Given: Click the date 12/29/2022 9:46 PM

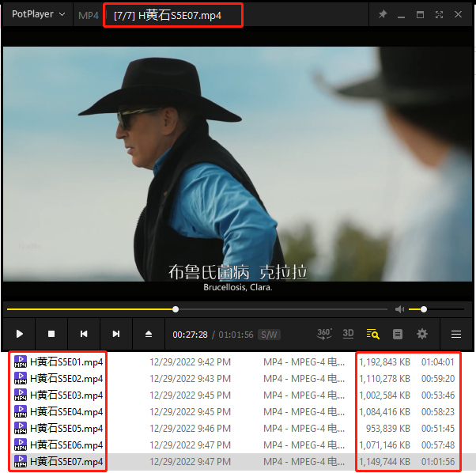Looking at the screenshot, I should [190, 429].
